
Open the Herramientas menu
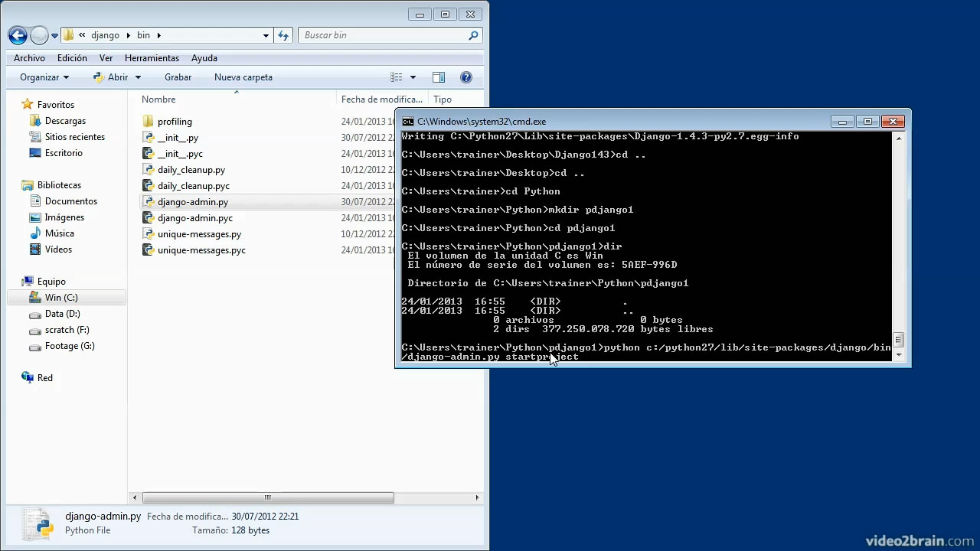[152, 58]
